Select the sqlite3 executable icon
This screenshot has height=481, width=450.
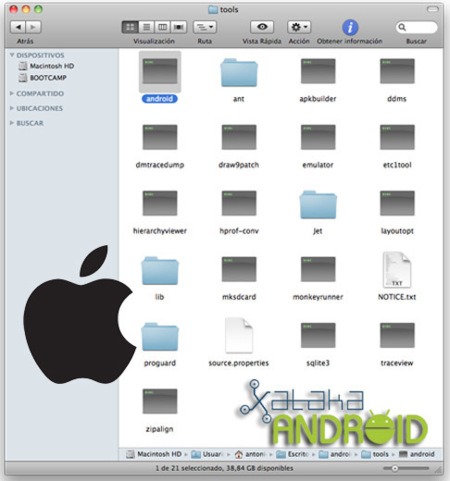click(318, 335)
